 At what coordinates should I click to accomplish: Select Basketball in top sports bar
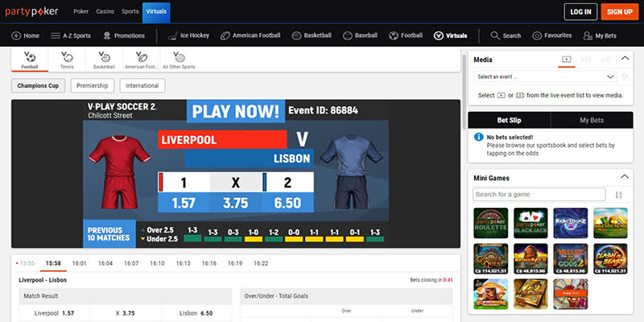(x=312, y=35)
